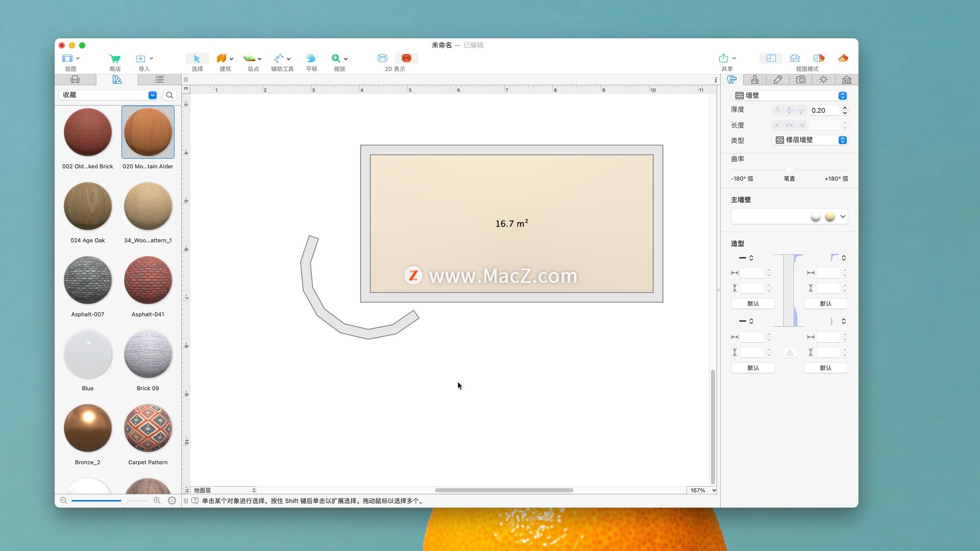Open the search magnifier in library panel
The image size is (980, 551).
(170, 95)
